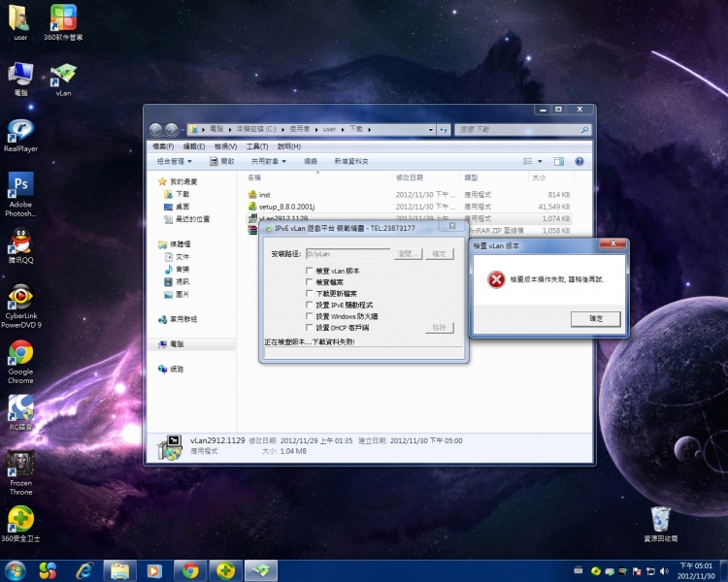Click 確定 in the error dialog
The image size is (728, 582).
(595, 318)
